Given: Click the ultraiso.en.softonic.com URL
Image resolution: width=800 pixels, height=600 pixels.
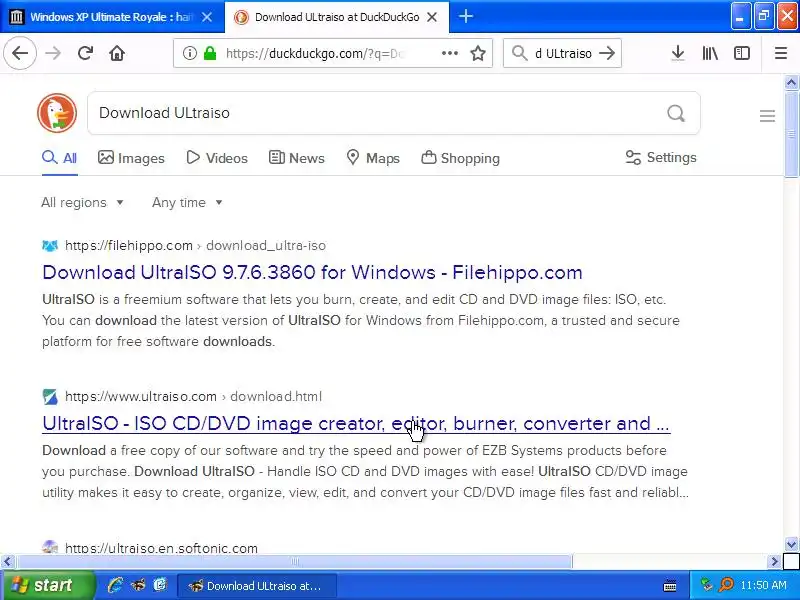Looking at the screenshot, I should (x=161, y=548).
